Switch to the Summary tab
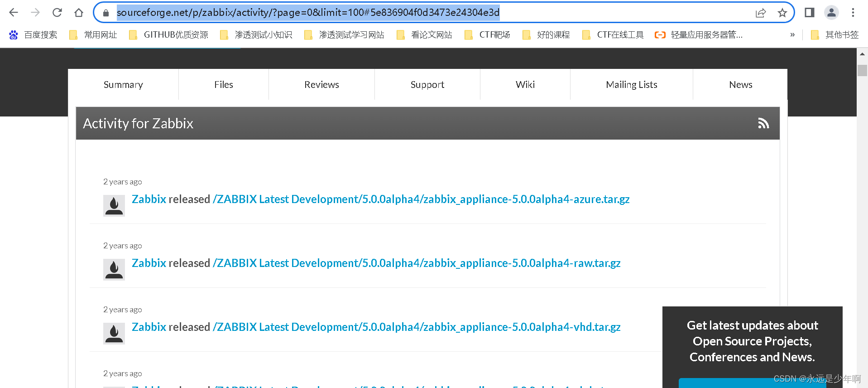This screenshot has height=388, width=868. tap(123, 85)
